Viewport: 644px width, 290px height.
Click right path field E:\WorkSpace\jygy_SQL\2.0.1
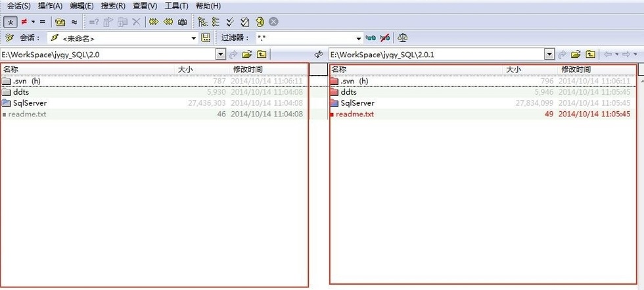(x=436, y=54)
